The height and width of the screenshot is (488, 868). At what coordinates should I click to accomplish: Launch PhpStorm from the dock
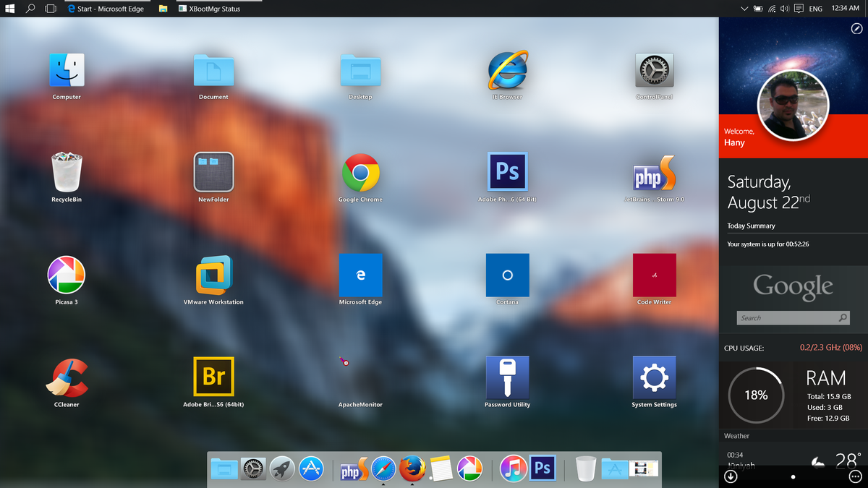click(354, 470)
